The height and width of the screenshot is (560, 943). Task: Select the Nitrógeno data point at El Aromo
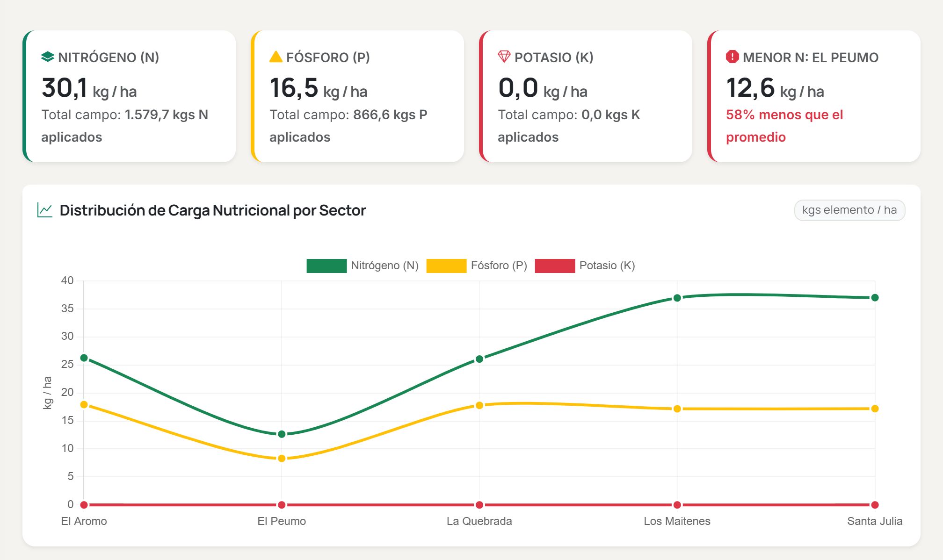84,358
